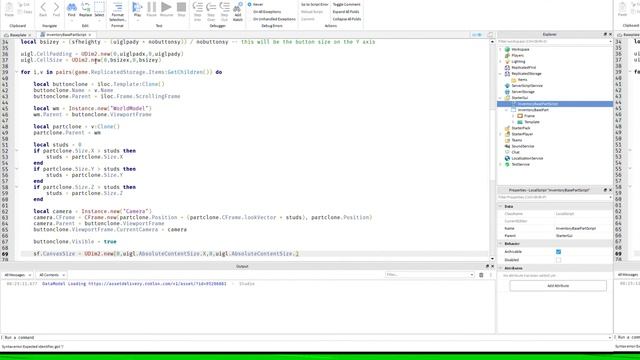Click the Frame item icon
640x360 pixels.
coord(520,116)
